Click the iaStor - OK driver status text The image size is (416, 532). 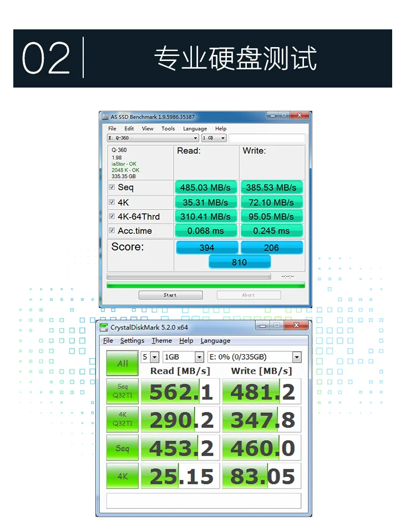click(124, 163)
